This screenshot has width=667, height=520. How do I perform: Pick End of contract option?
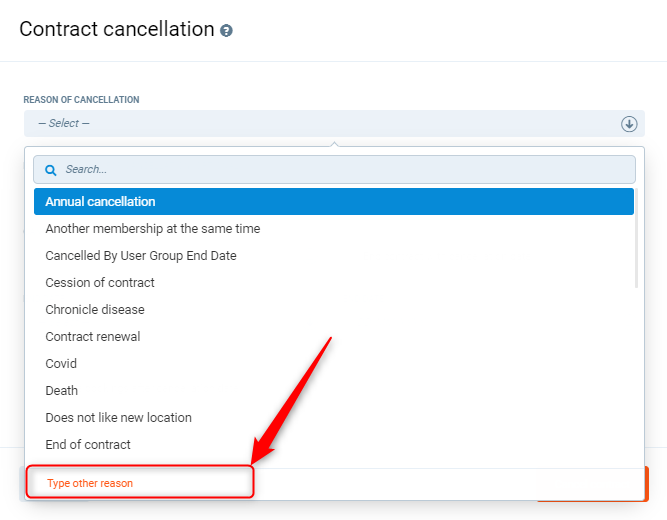pos(88,445)
